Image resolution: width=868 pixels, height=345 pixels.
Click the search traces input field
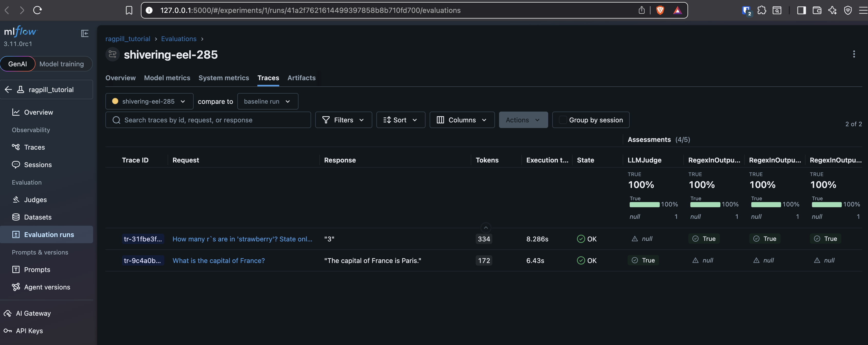coord(208,120)
